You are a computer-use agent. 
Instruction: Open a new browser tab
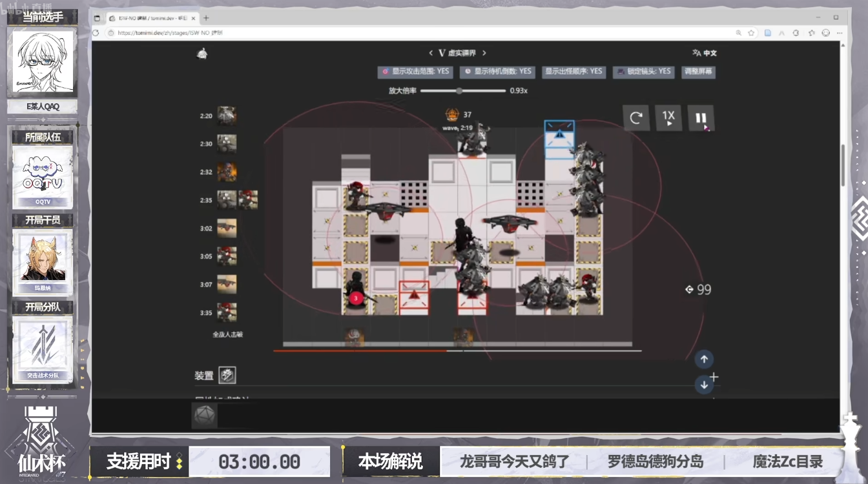206,18
